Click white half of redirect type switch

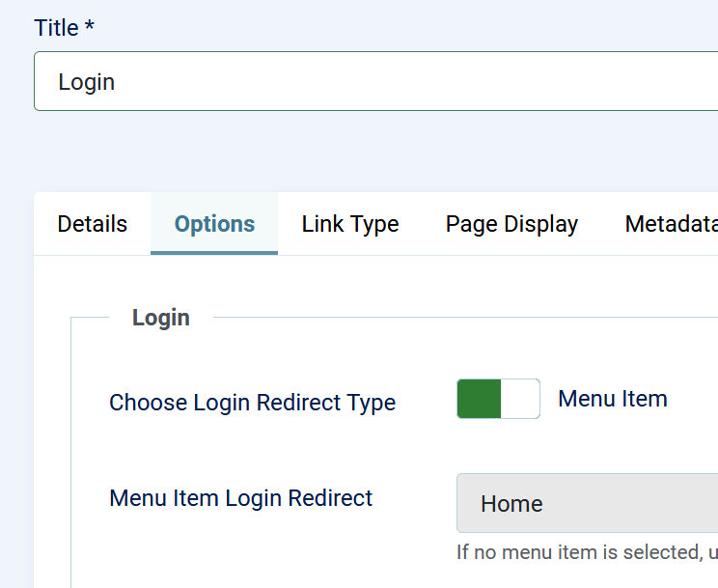coord(520,399)
